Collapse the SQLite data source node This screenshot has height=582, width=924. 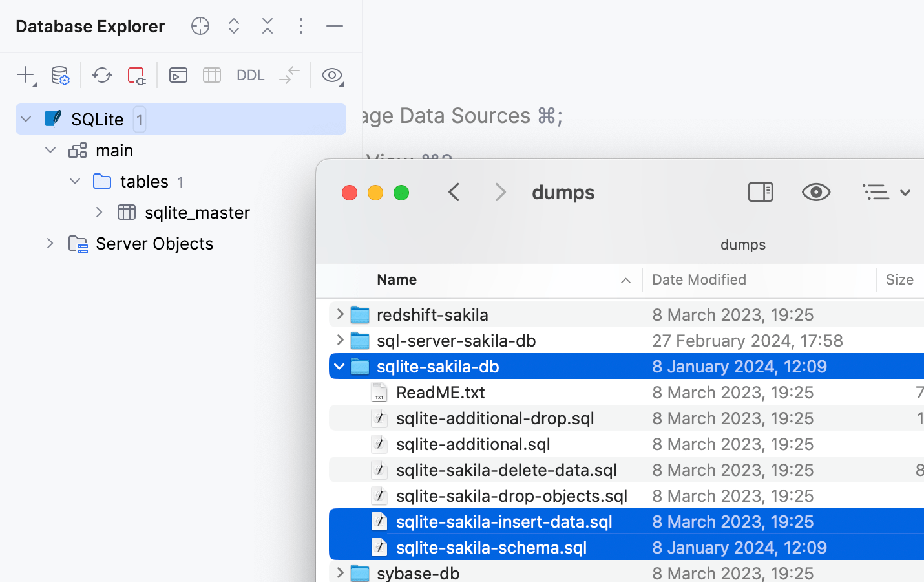click(x=26, y=119)
